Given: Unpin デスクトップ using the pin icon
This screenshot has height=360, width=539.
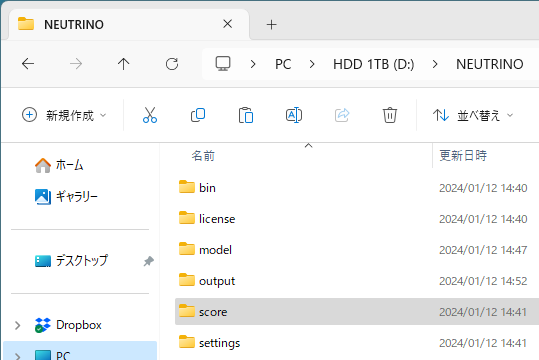Looking at the screenshot, I should pyautogui.click(x=148, y=261).
